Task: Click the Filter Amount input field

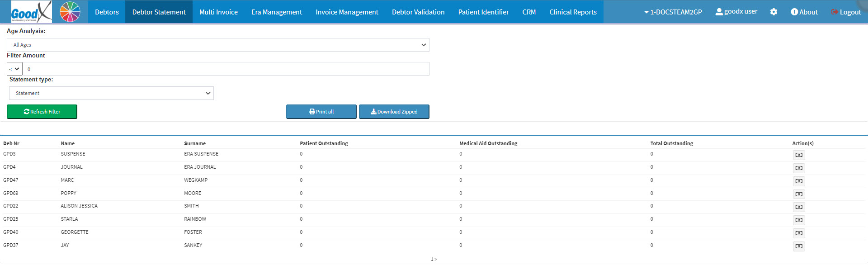Action: [226, 69]
